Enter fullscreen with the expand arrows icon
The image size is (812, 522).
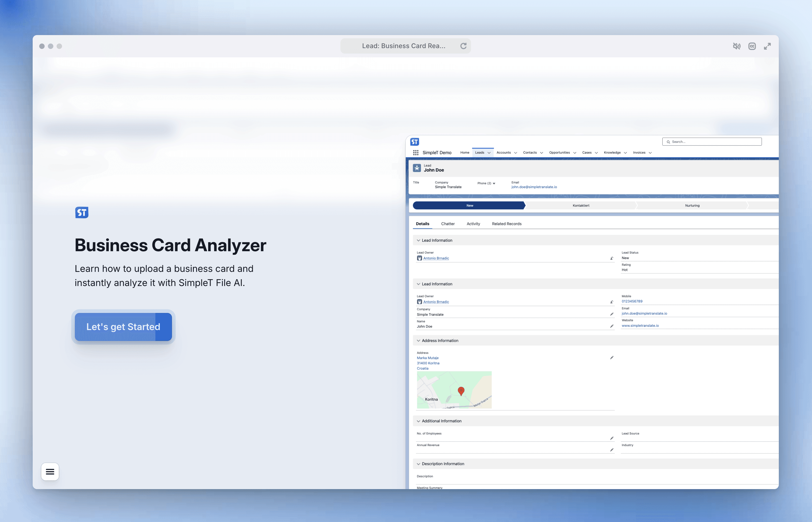767,46
